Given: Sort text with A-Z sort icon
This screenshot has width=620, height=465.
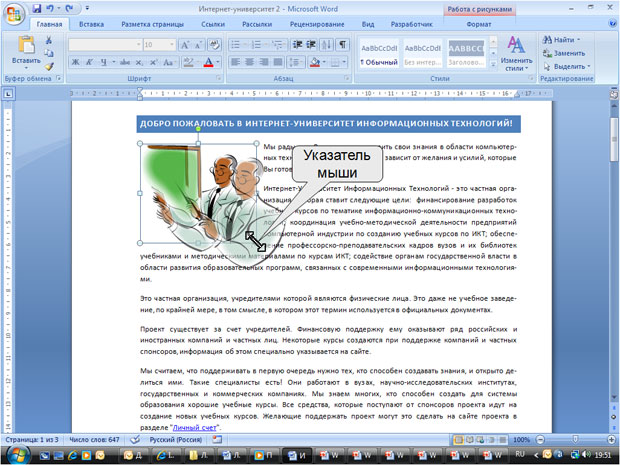Looking at the screenshot, I should [x=327, y=45].
